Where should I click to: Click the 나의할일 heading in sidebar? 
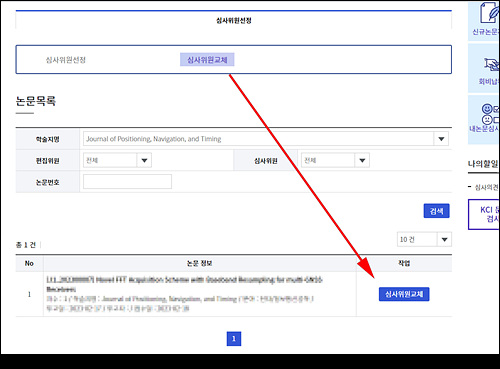(483, 164)
